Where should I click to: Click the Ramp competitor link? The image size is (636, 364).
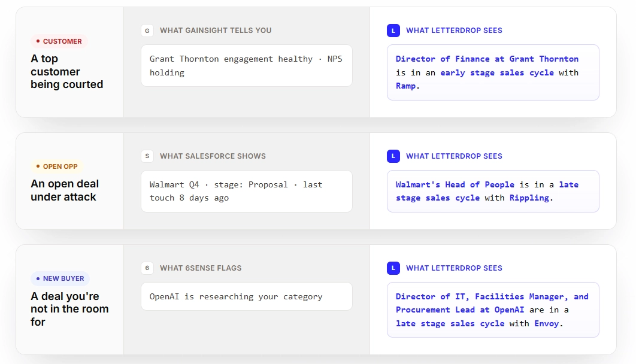(x=405, y=86)
